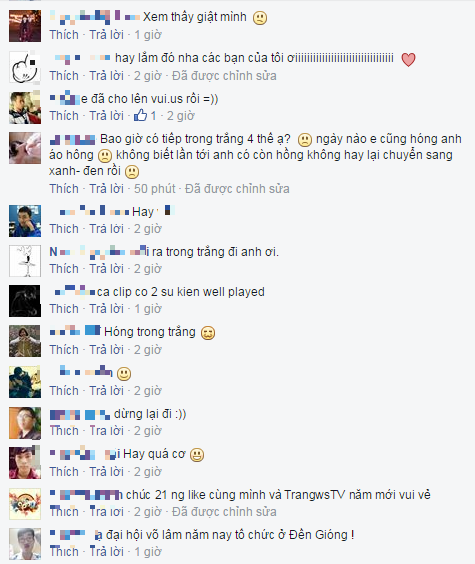Click the red heart emoji in second comment
Screen dimensions: 475x564
tap(408, 59)
